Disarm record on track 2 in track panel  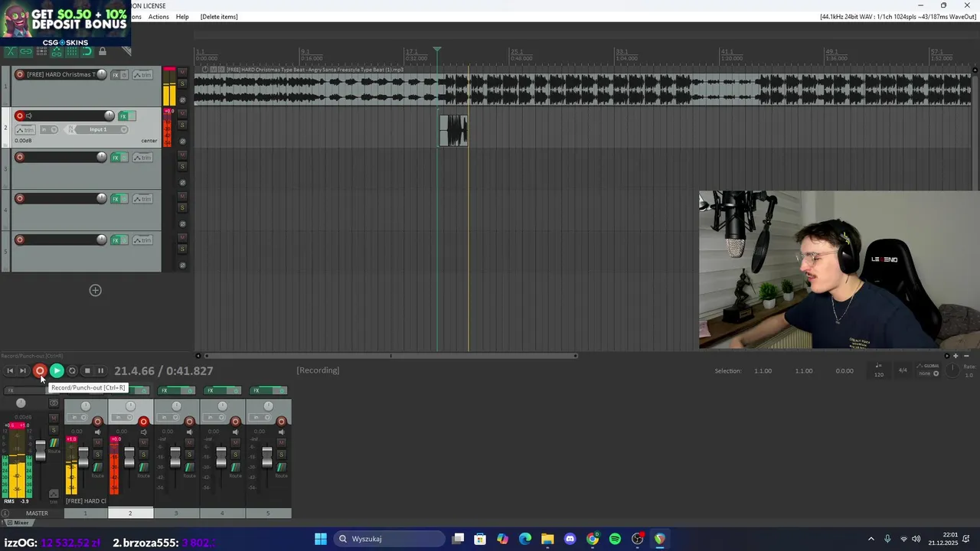20,116
